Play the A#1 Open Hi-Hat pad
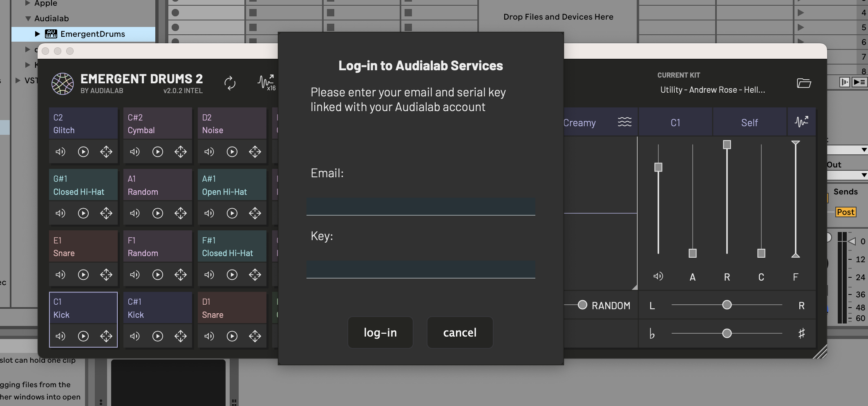868x406 pixels. click(x=232, y=213)
